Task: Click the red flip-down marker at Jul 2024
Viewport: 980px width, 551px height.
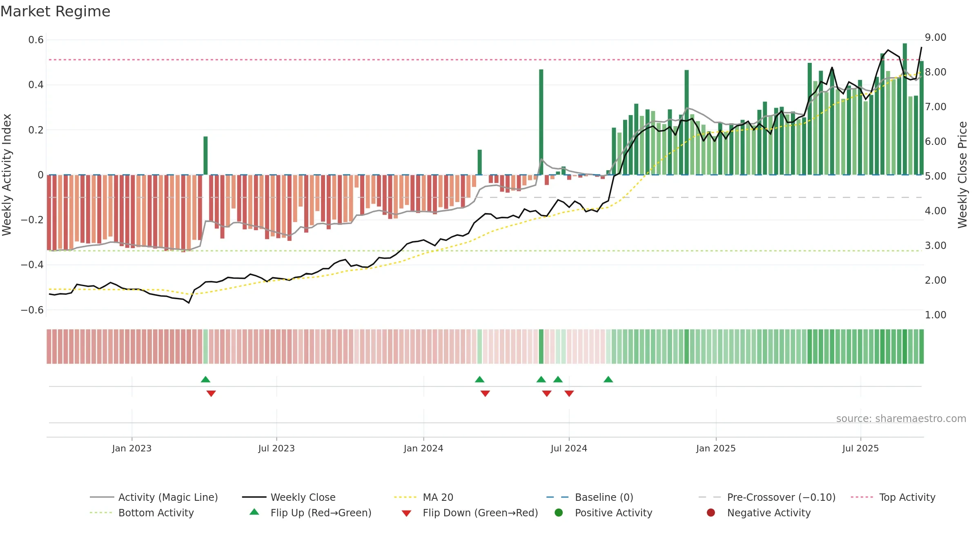Action: click(569, 393)
